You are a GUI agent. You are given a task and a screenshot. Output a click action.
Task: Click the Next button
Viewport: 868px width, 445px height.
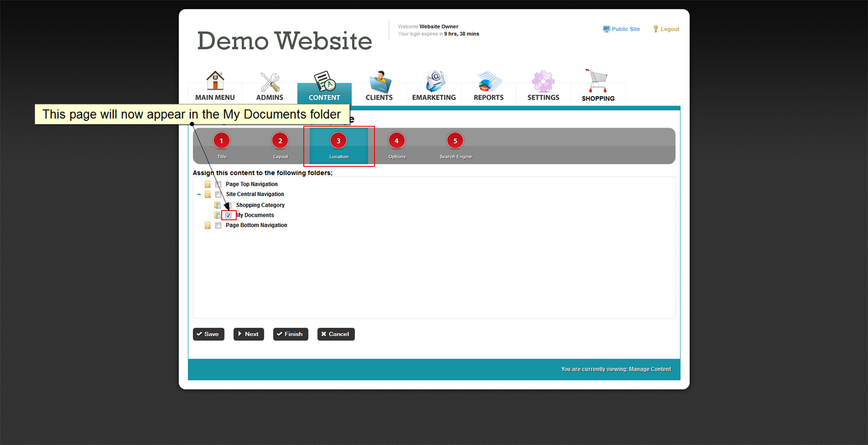click(249, 334)
